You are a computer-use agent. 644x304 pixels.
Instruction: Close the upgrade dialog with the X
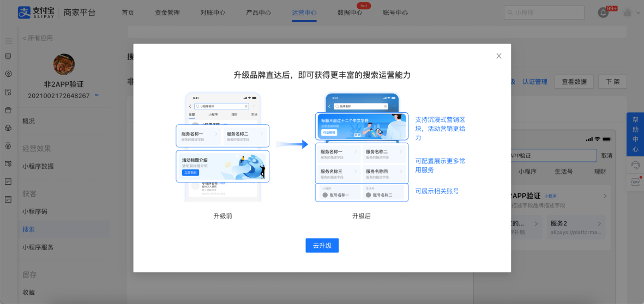[499, 56]
